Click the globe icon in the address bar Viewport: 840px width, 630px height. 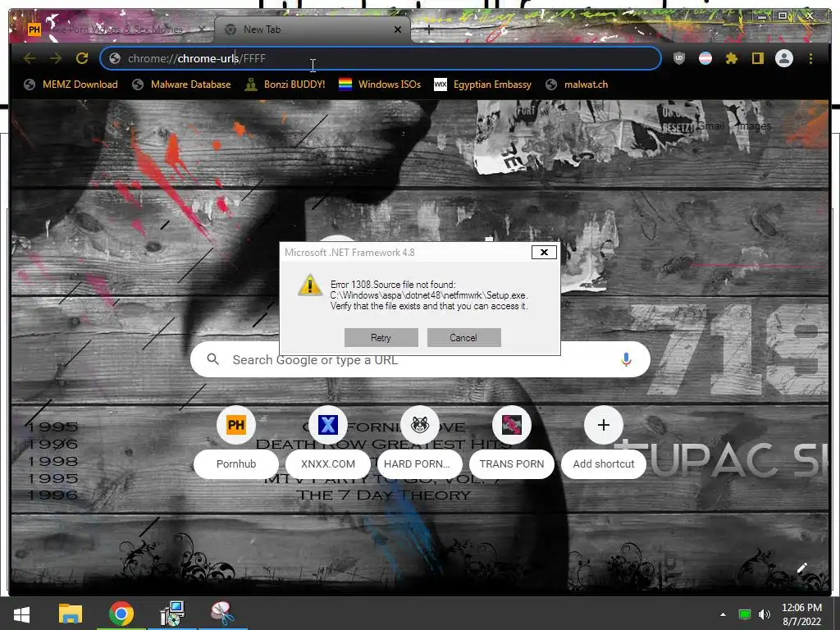pos(115,58)
